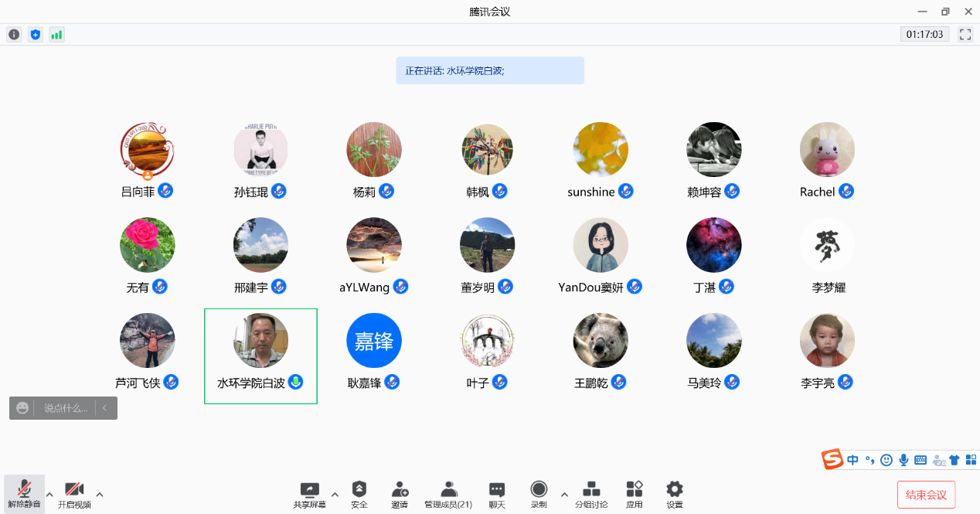Open Settings (设置) gear
This screenshot has width=980, height=514.
(675, 494)
